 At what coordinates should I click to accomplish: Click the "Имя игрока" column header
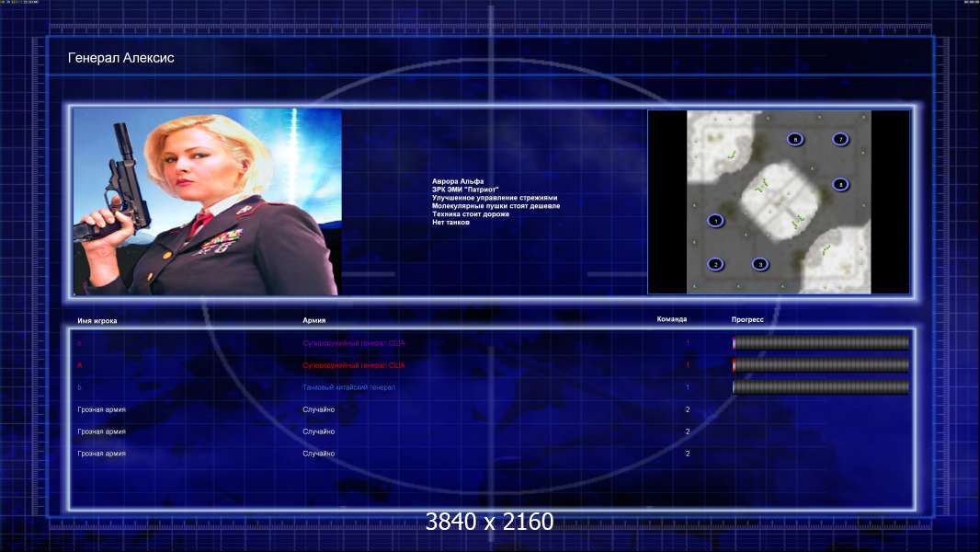click(97, 321)
